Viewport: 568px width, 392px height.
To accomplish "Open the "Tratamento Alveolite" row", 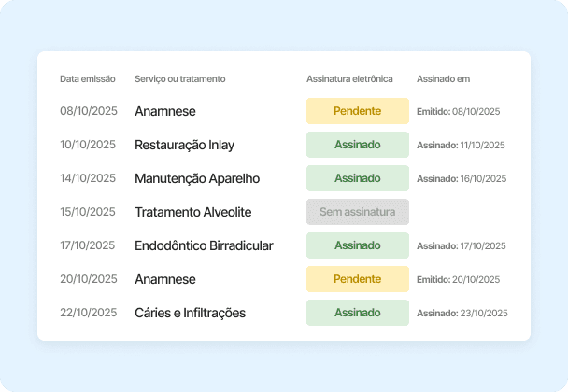I will click(192, 212).
